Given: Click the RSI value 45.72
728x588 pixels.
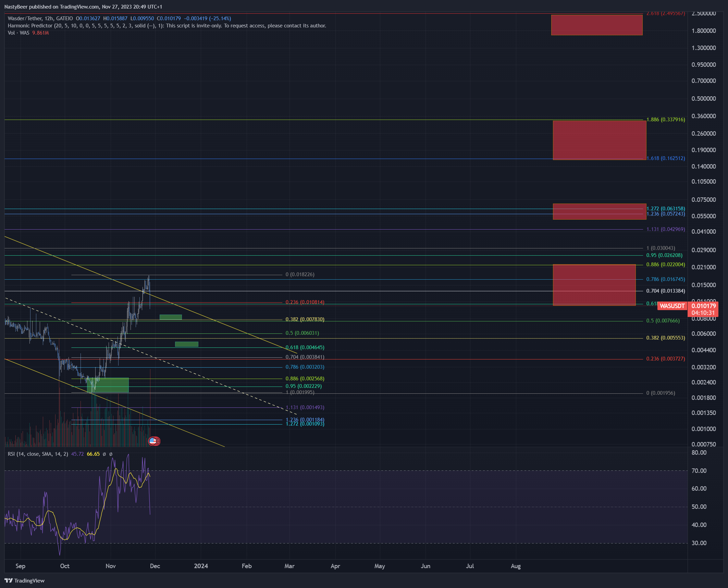Looking at the screenshot, I should point(77,454).
